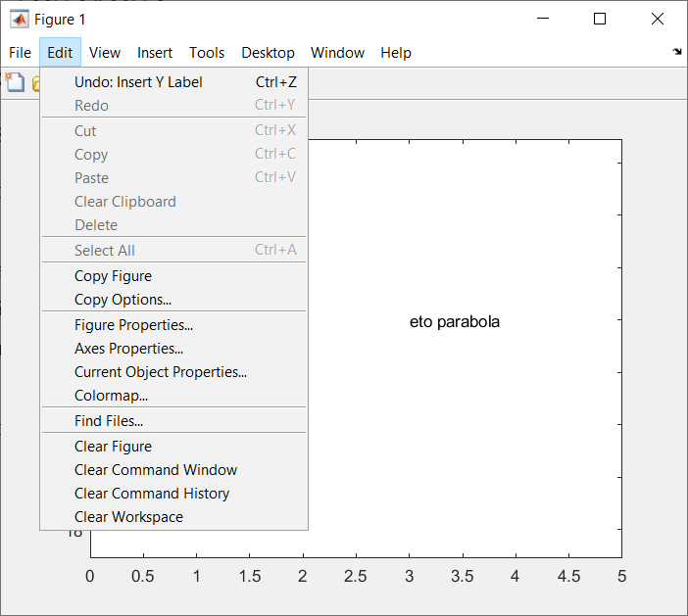Image resolution: width=688 pixels, height=616 pixels.
Task: Click the dock figure arrow icon
Action: pyautogui.click(x=677, y=52)
